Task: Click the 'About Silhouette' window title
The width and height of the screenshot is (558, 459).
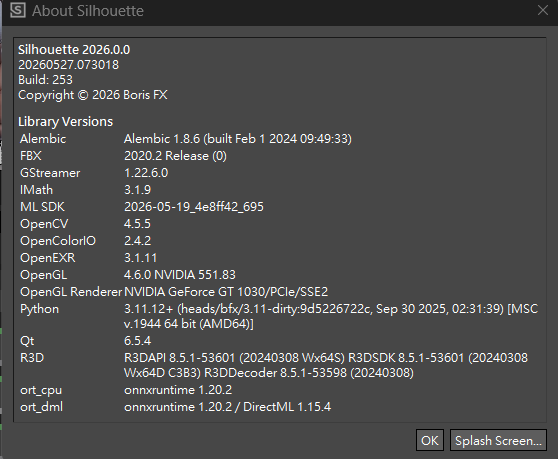Action: [88, 11]
